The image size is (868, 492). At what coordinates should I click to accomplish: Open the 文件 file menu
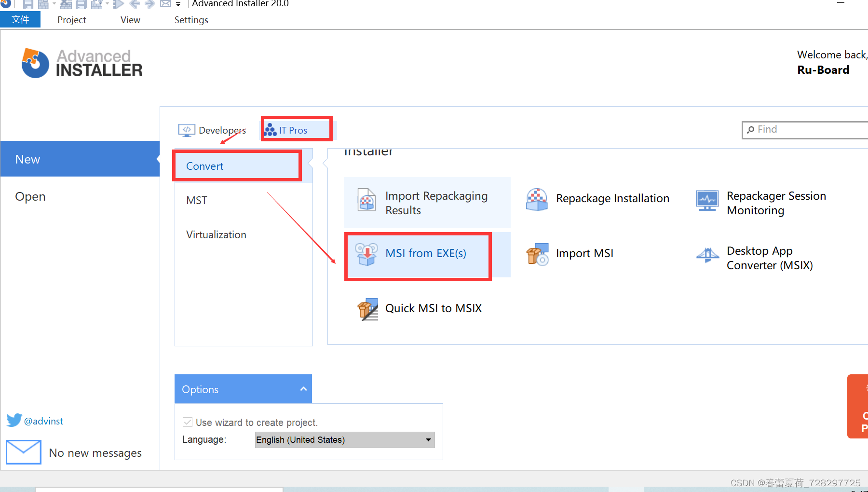coord(20,19)
